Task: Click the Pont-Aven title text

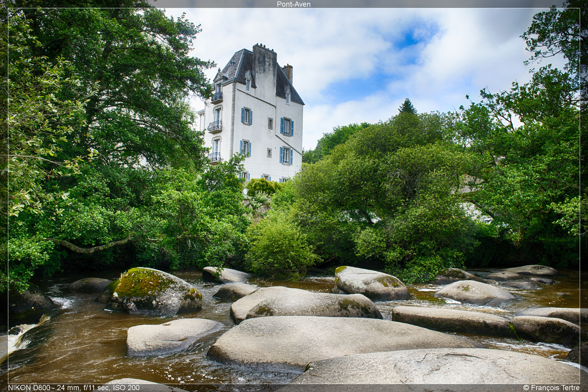Action: 294,4
